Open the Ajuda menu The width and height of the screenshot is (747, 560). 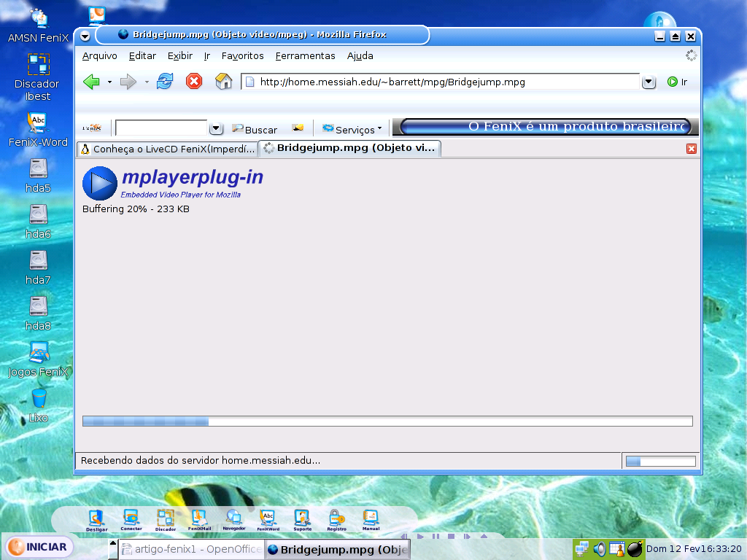pos(360,55)
